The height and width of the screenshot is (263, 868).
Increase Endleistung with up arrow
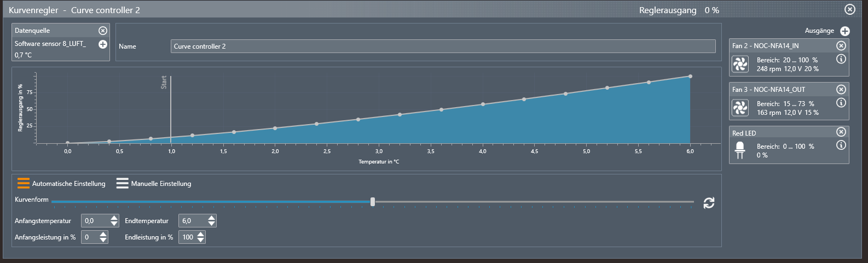(x=201, y=234)
